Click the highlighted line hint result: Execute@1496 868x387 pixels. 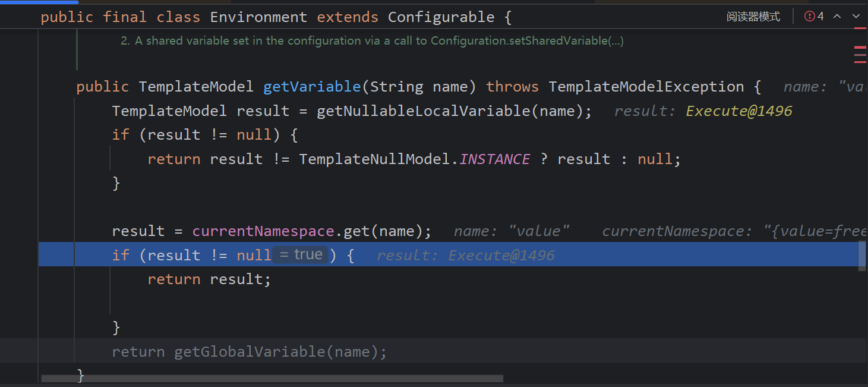tap(465, 256)
